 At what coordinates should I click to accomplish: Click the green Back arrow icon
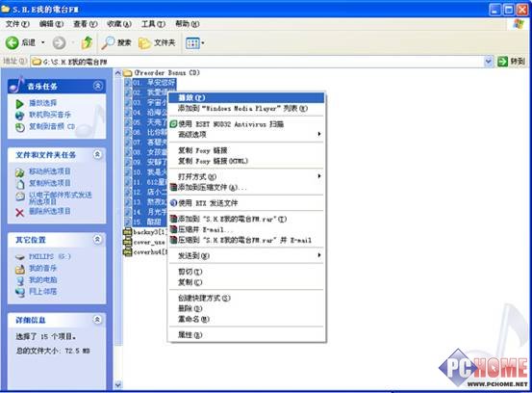12,42
